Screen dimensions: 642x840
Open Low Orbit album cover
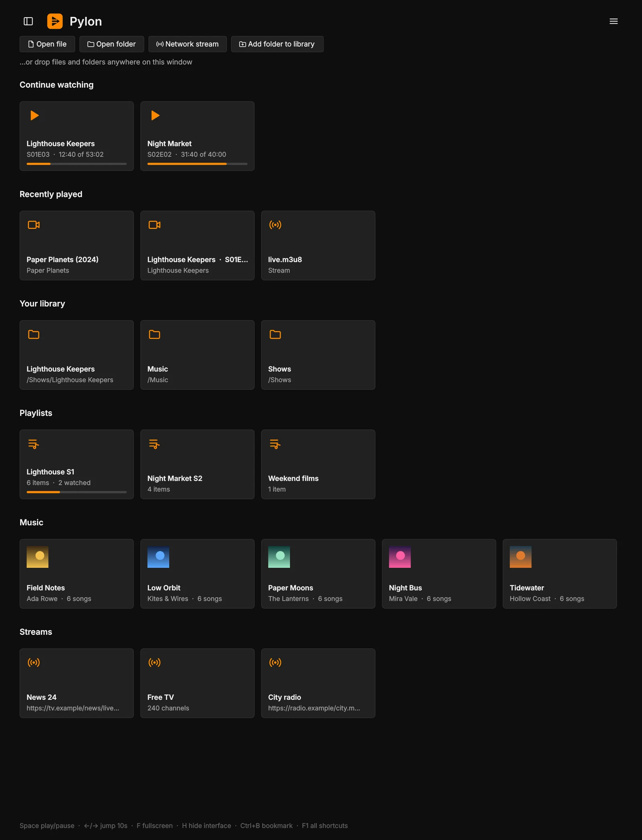[x=158, y=557]
